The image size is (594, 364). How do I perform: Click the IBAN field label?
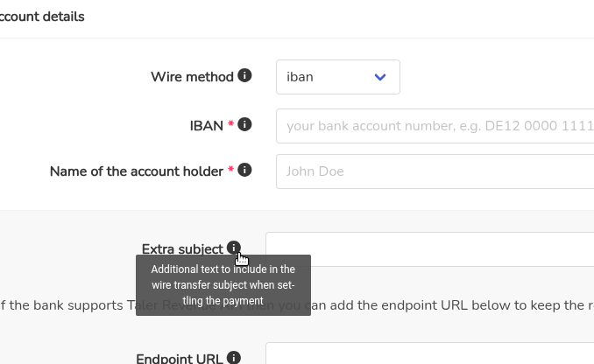coord(207,126)
